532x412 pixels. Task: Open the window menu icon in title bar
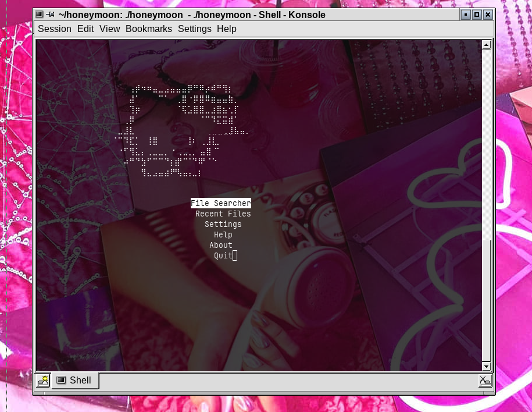tap(40, 15)
